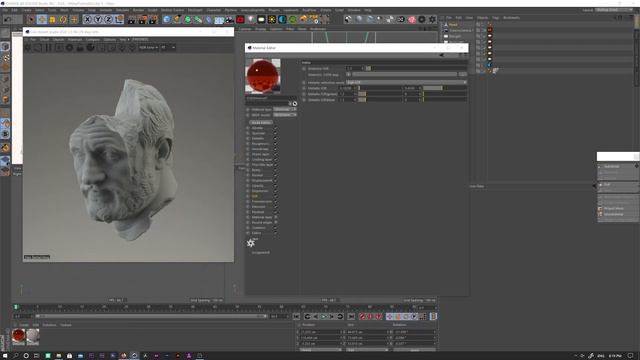Select the grey material thumbnail
640x360 pixels.
pyautogui.click(x=33, y=337)
